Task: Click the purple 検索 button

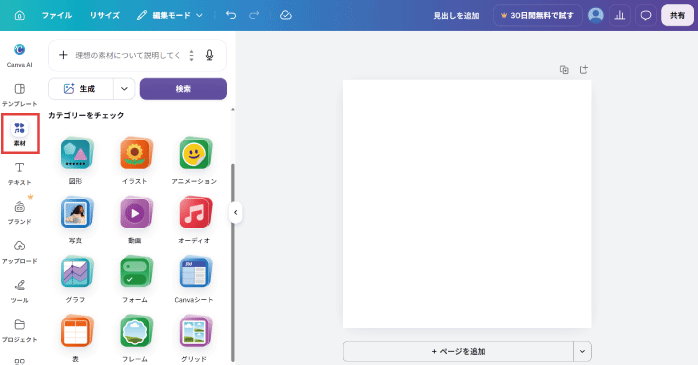Action: pos(183,89)
